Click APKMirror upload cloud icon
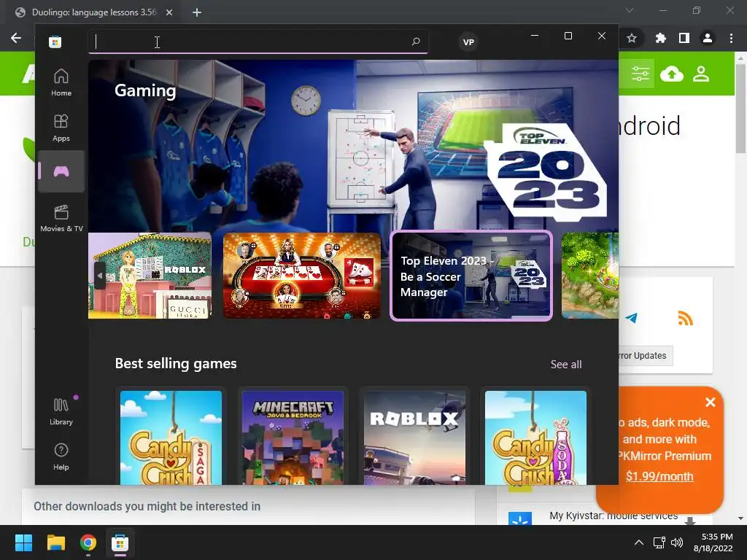The width and height of the screenshot is (747, 560). coord(672,74)
